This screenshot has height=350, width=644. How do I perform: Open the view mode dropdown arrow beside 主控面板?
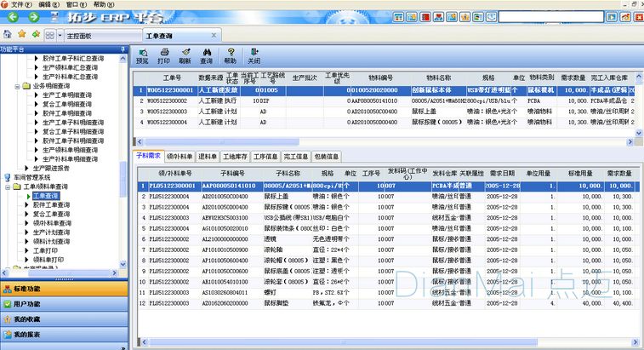(60, 36)
